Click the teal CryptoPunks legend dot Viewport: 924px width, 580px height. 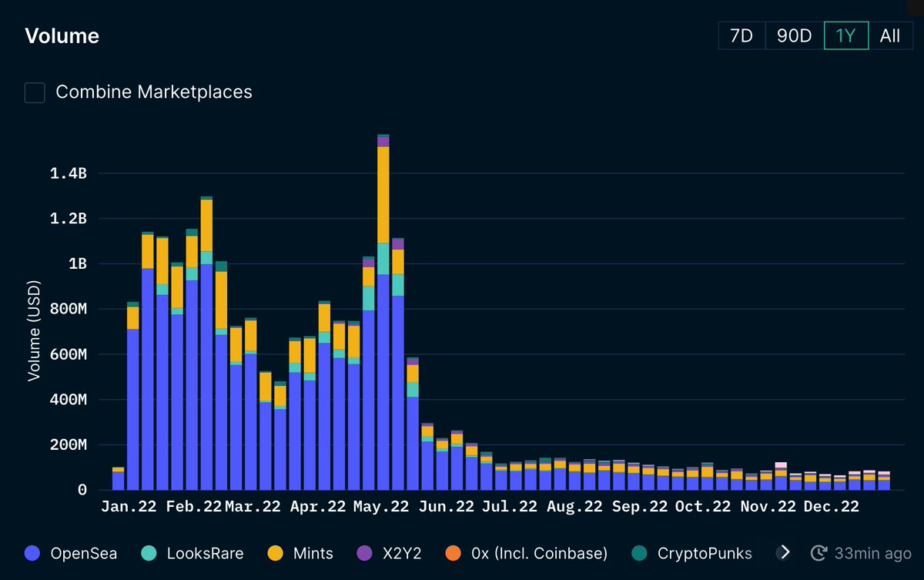click(x=639, y=552)
